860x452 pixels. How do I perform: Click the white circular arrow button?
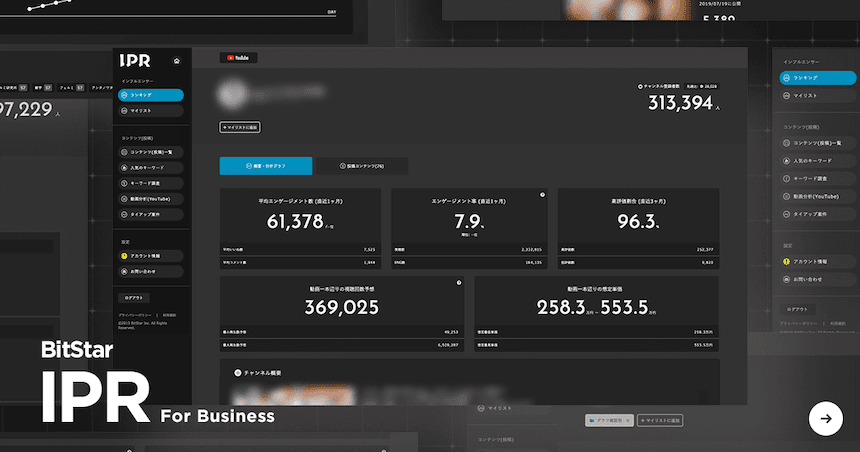click(x=825, y=419)
